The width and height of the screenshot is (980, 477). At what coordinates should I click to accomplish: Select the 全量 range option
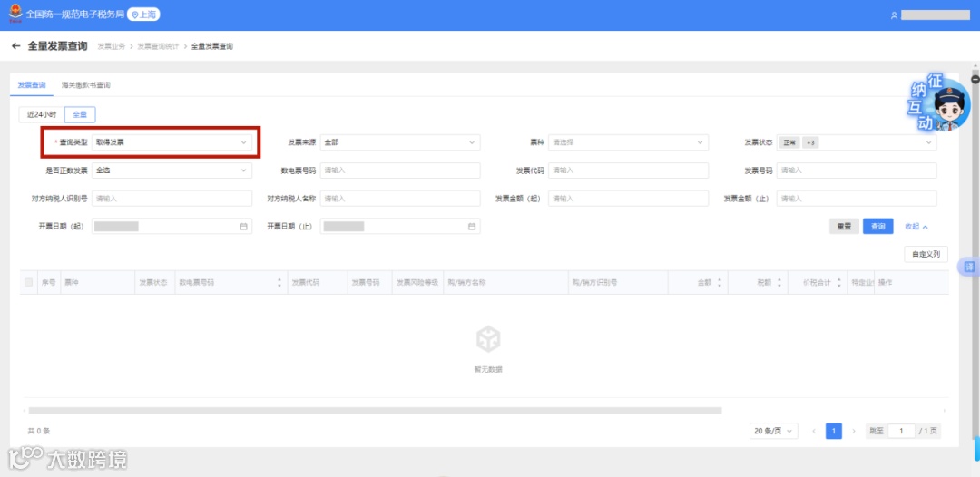(x=80, y=115)
